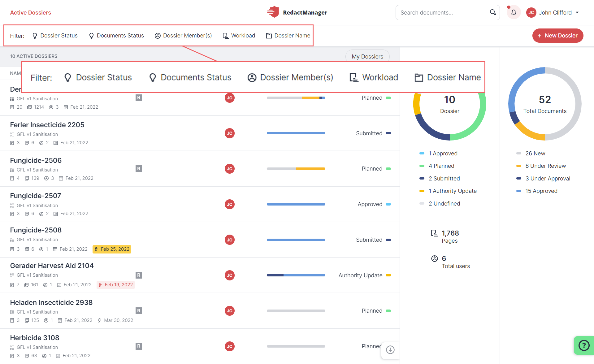Screen dimensions: 594x364
Task: Click the R badge on Fungicide-2506 row
Action: (x=139, y=169)
